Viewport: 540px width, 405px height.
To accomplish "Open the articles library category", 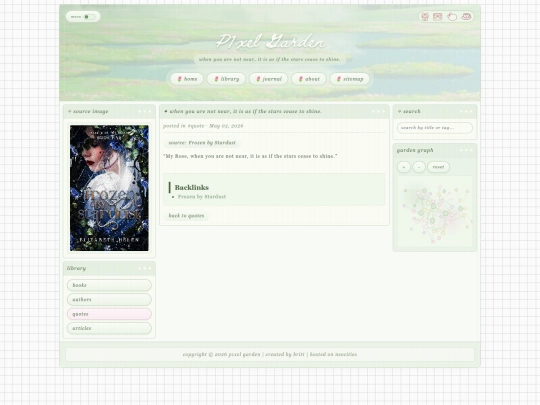I will pos(109,328).
